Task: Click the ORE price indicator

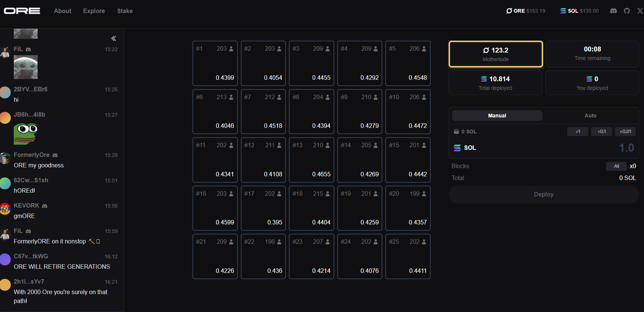Action: click(x=526, y=11)
